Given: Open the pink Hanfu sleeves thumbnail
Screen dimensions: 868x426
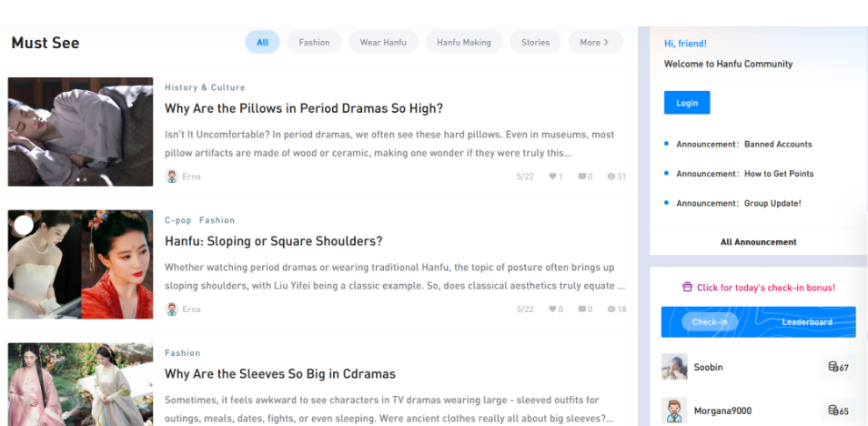Looking at the screenshot, I should click(x=80, y=384).
